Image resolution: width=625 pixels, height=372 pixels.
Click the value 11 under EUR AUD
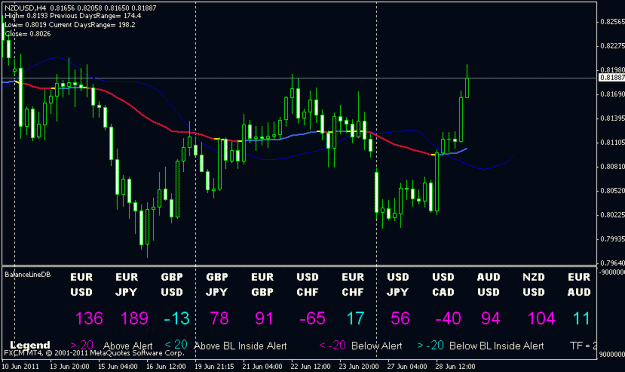coord(581,318)
